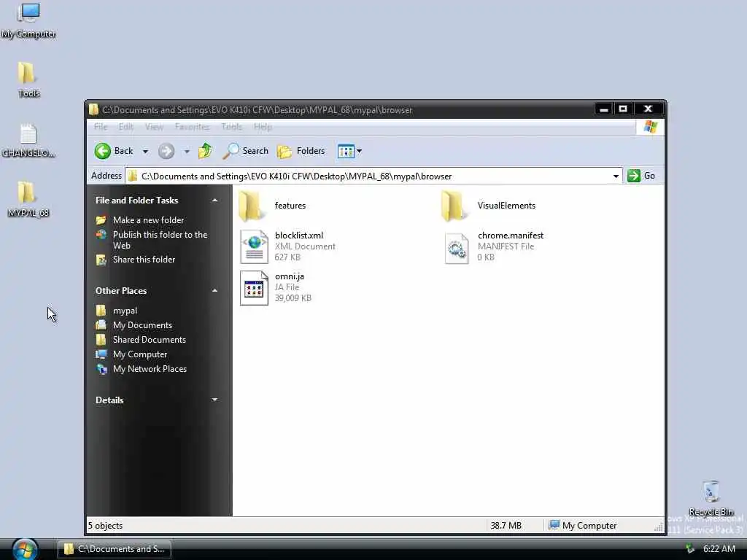The width and height of the screenshot is (747, 560).
Task: Open the address bar dropdown list
Action: click(x=616, y=176)
